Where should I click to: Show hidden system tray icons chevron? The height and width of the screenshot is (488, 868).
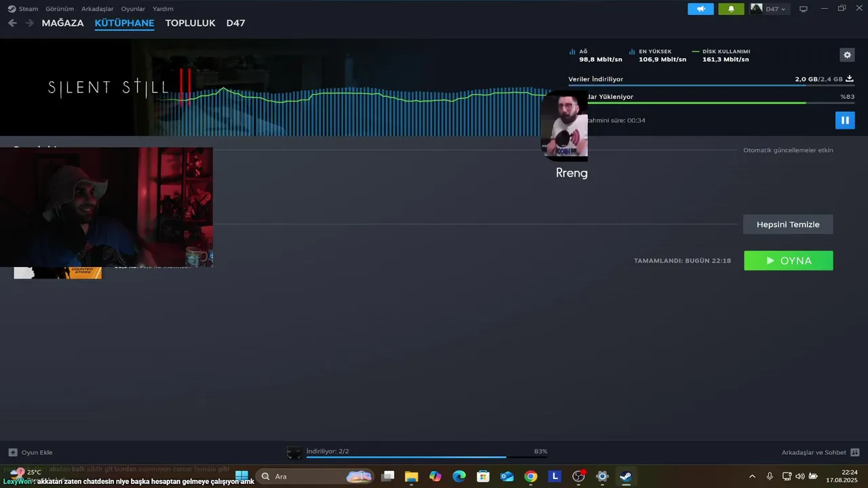coord(752,476)
